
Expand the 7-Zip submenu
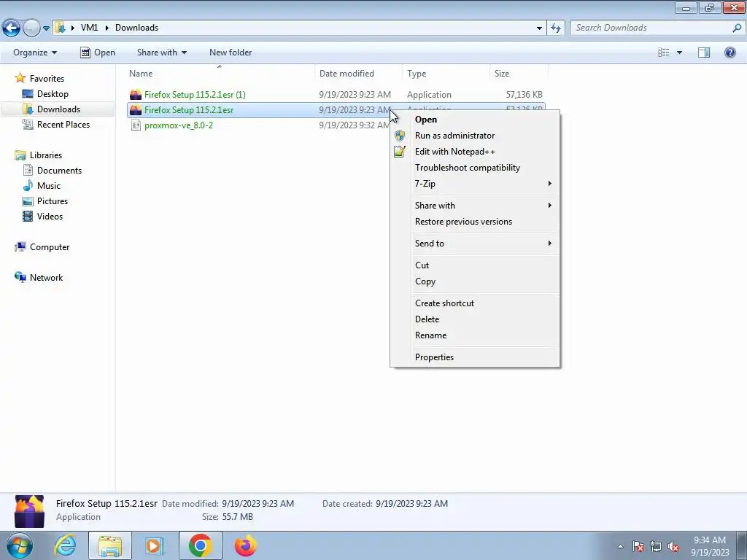[475, 183]
